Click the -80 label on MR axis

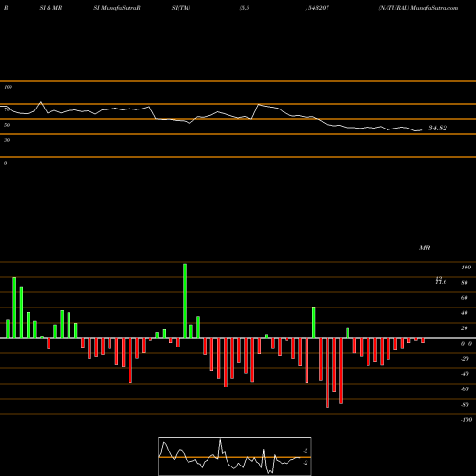tap(465, 405)
